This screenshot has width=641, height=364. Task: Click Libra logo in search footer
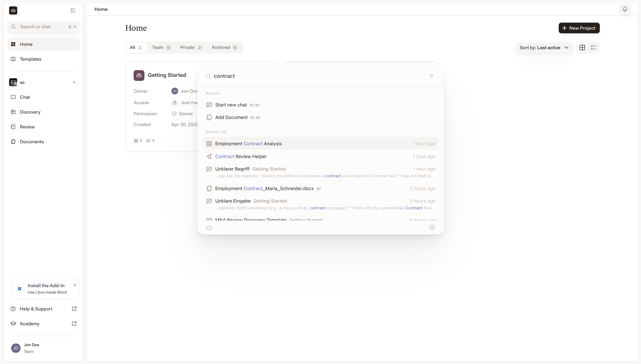click(209, 227)
